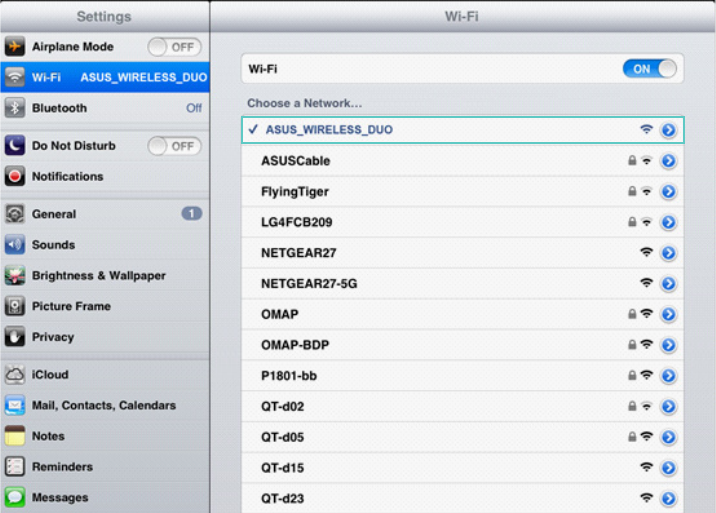Click the QT-d02 network name
716x513 pixels.
(x=282, y=406)
